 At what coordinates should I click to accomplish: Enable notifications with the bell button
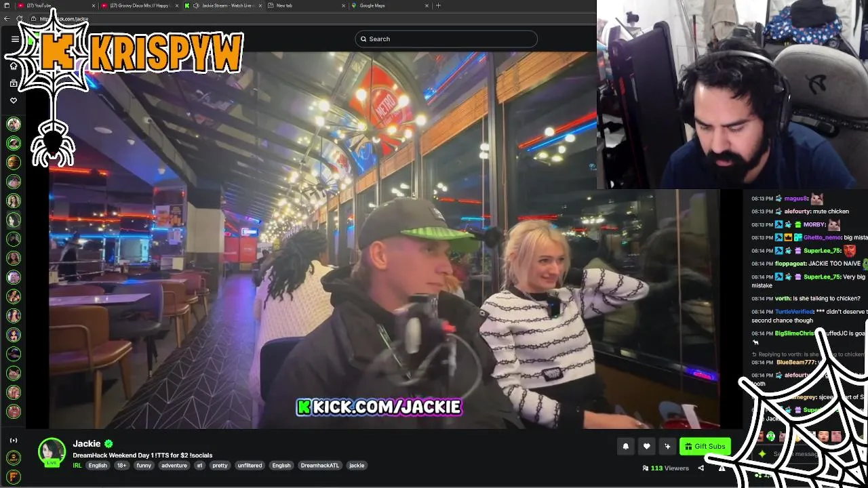pyautogui.click(x=626, y=446)
